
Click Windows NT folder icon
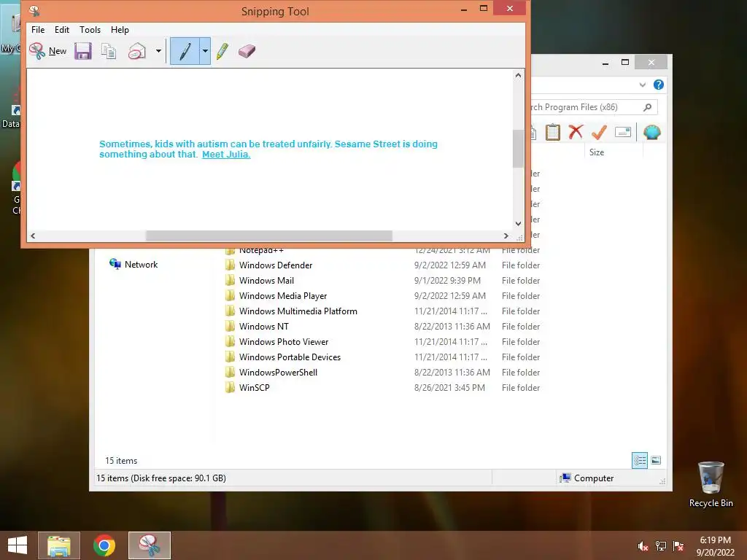pos(230,326)
